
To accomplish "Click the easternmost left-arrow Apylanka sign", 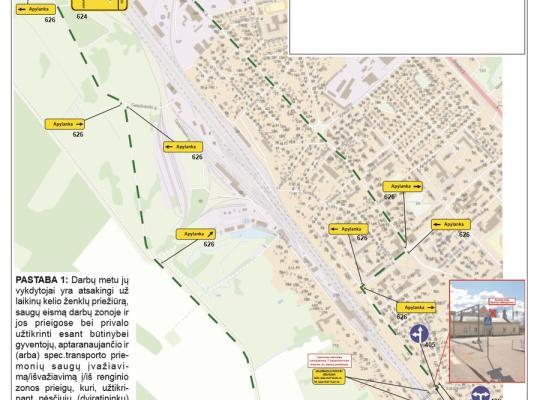I will click(x=451, y=225).
